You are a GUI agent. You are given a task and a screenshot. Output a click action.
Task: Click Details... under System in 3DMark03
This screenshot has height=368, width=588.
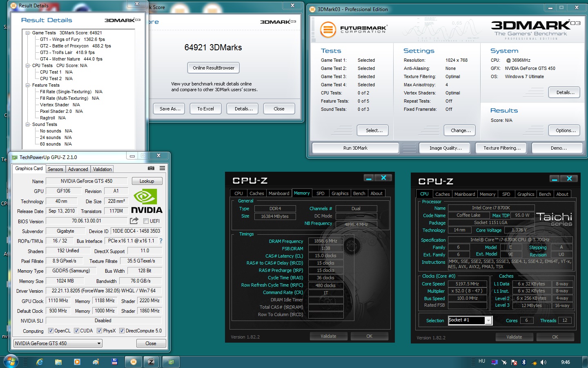565,92
